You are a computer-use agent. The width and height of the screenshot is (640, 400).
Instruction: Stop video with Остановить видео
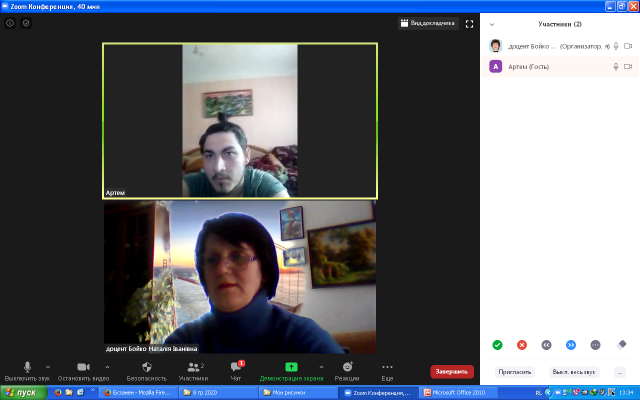point(83,371)
